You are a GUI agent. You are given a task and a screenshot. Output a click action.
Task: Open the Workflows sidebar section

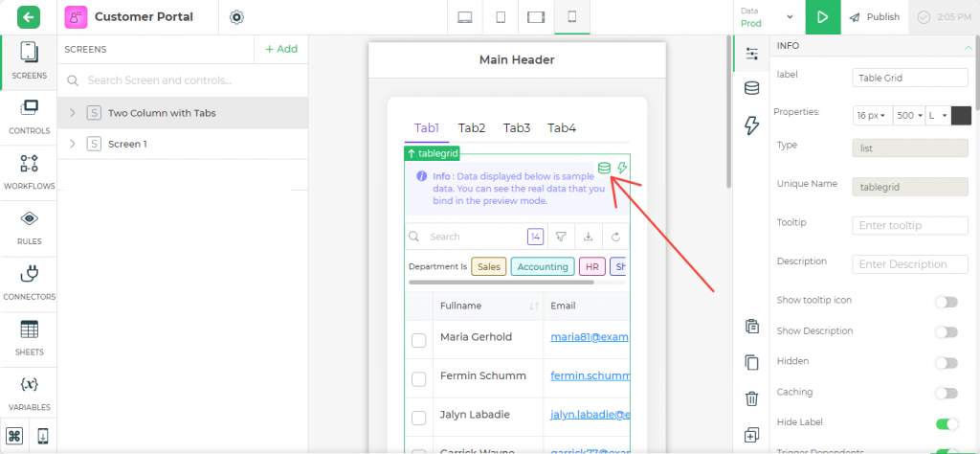point(29,172)
